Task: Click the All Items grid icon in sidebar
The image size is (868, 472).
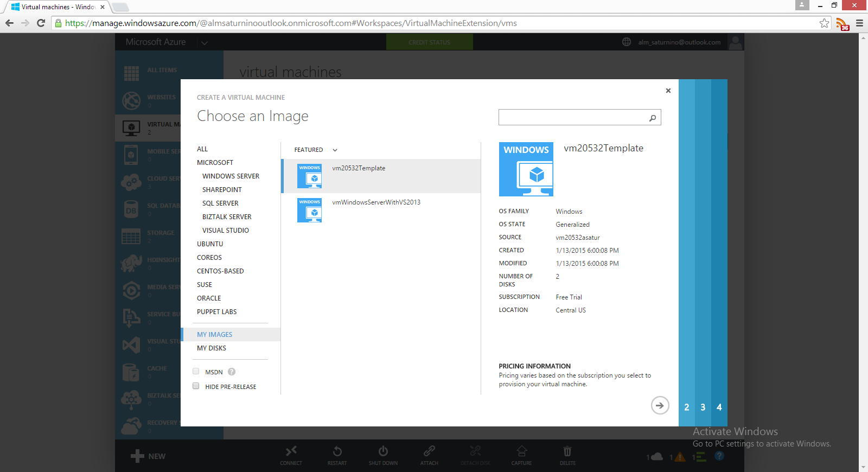Action: (x=131, y=73)
